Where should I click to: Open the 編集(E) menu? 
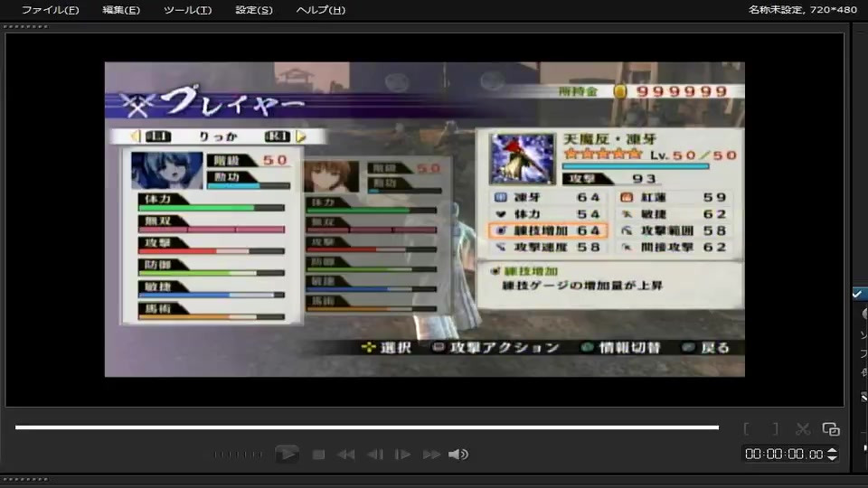[120, 10]
